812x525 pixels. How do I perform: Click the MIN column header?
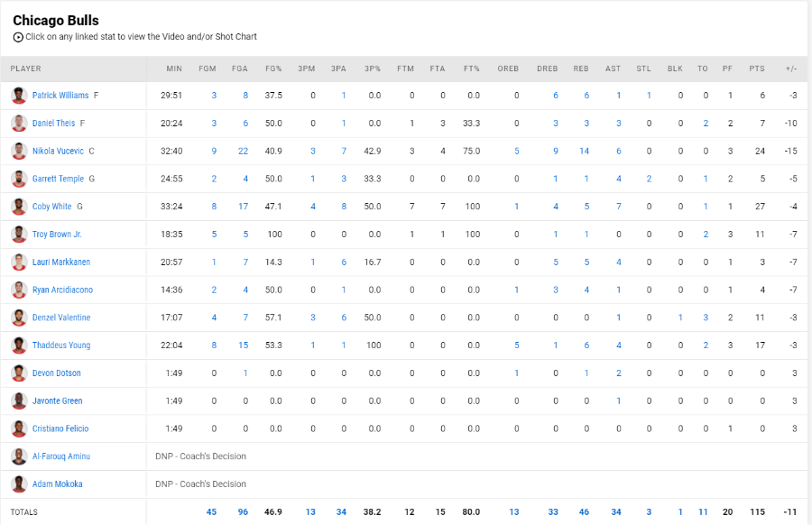(x=174, y=69)
